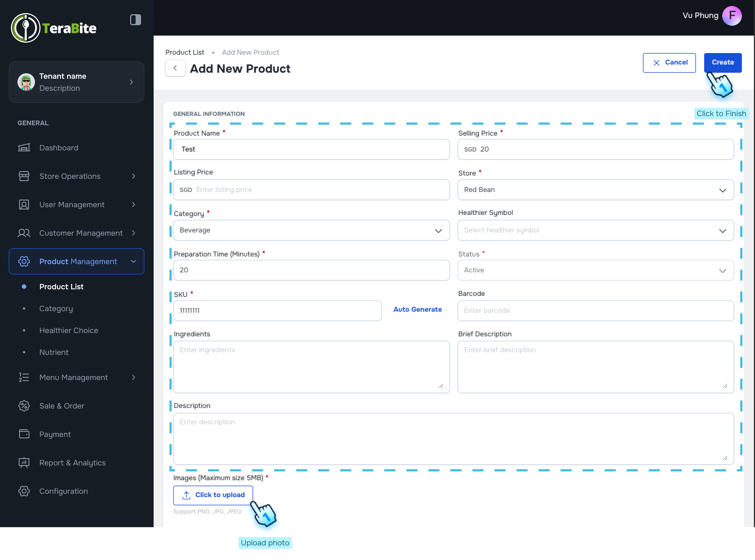This screenshot has width=755, height=560.
Task: Click the Sale & Order icon
Action: coord(24,406)
